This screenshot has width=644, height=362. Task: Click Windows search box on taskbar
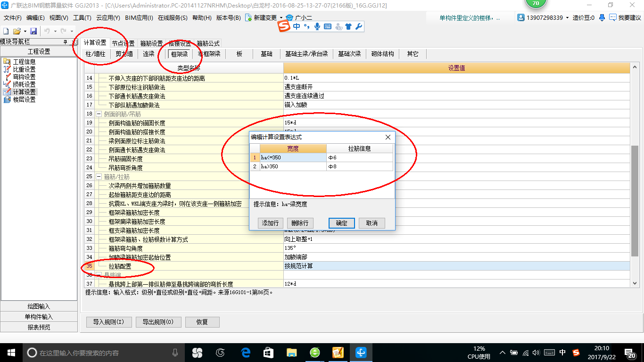coord(103,352)
